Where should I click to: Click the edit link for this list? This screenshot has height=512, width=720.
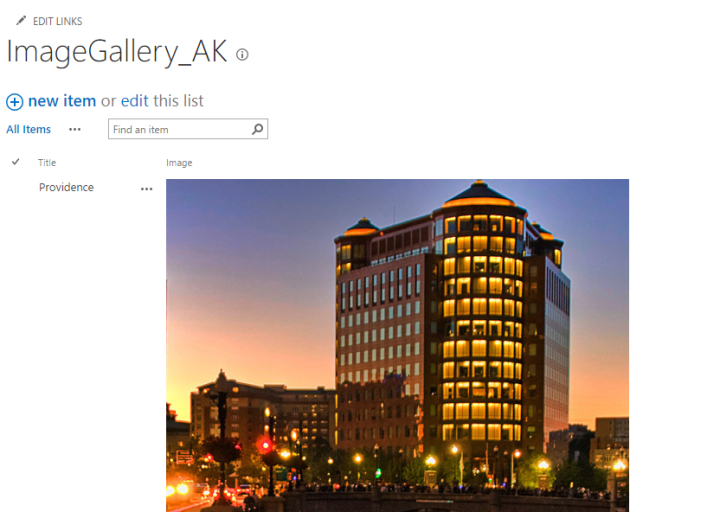pyautogui.click(x=135, y=101)
